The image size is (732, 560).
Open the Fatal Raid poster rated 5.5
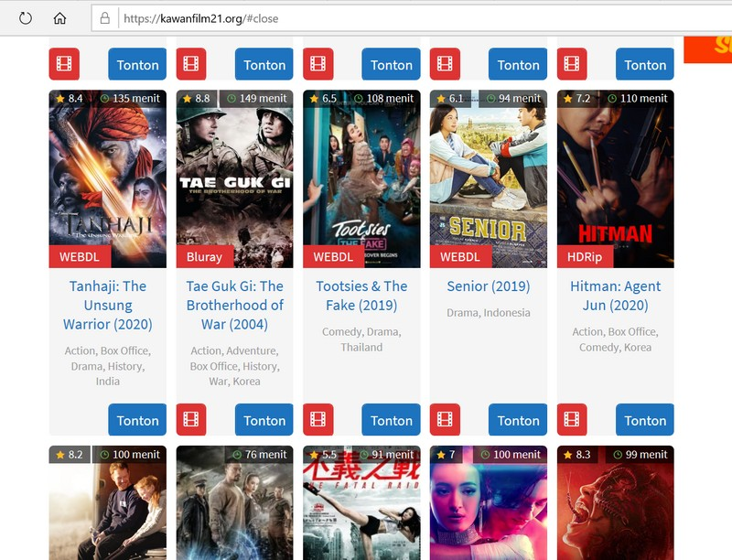[361, 502]
